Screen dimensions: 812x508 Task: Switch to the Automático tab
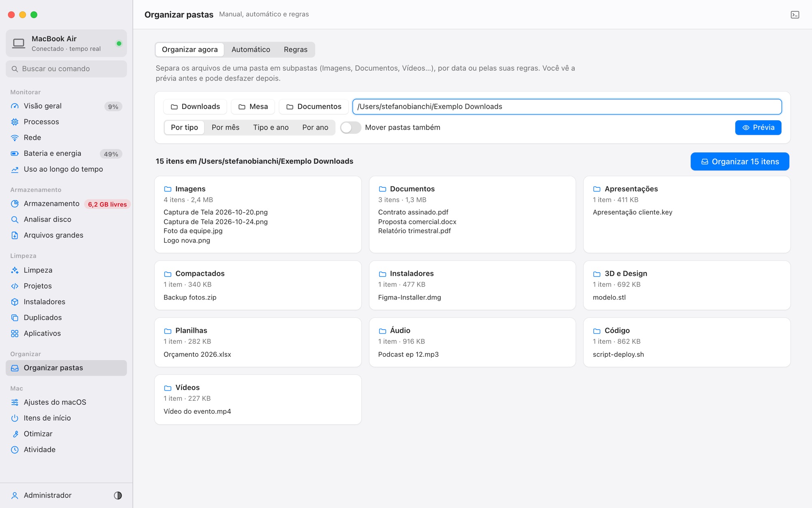click(251, 50)
